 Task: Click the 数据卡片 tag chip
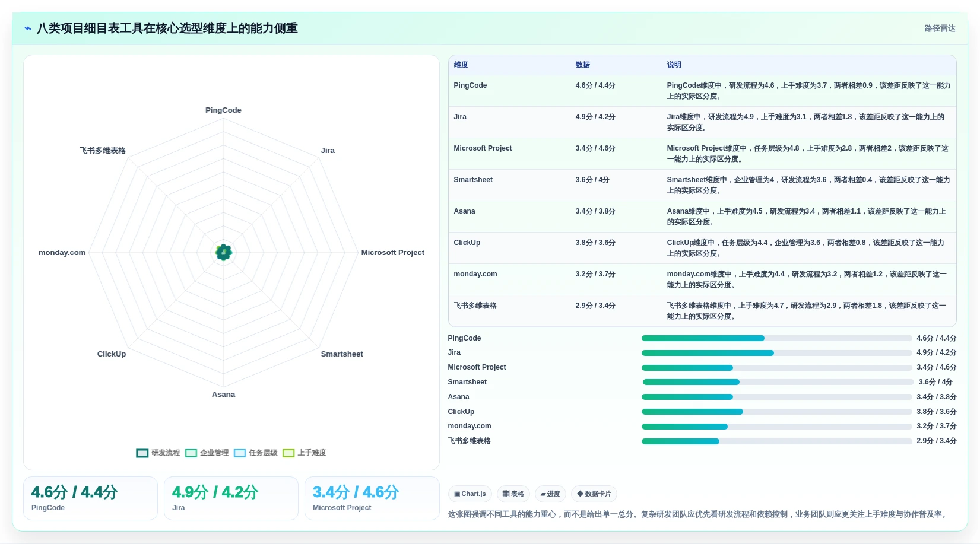(x=594, y=494)
